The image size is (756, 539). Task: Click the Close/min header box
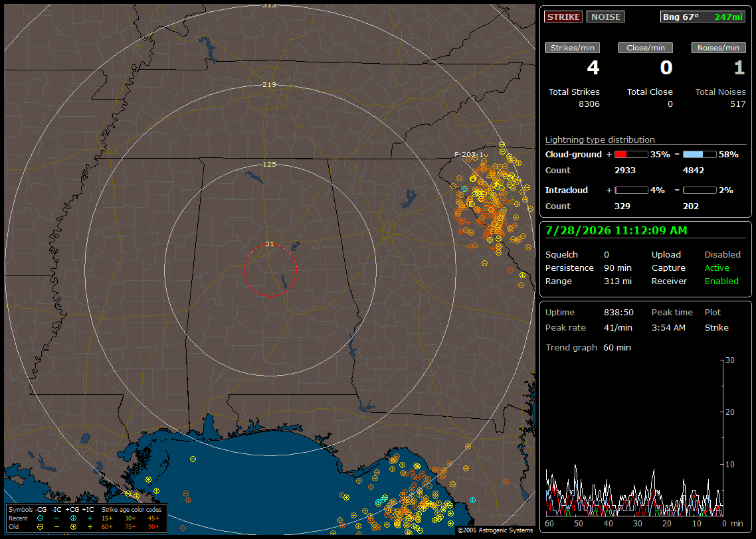[646, 48]
